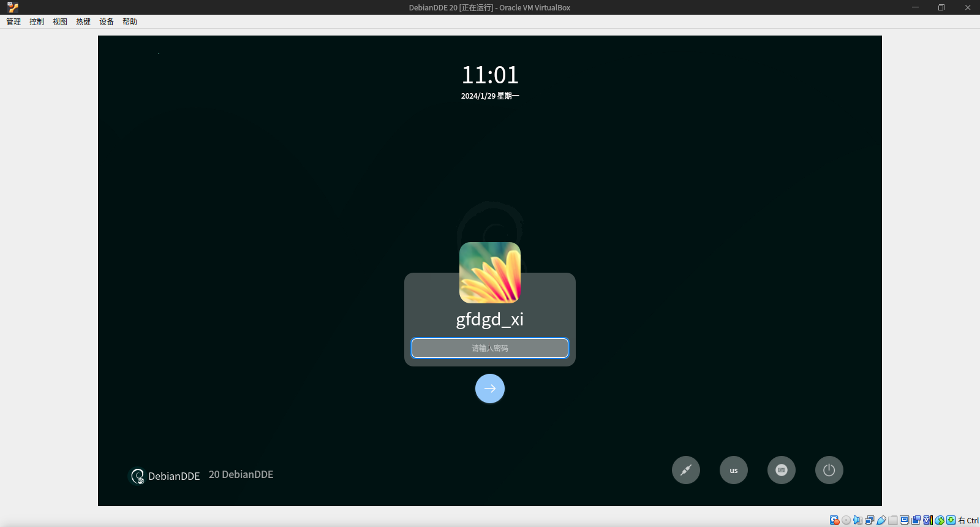The image size is (980, 527).
Task: Click the mouse integration status icon
Action: (940, 520)
